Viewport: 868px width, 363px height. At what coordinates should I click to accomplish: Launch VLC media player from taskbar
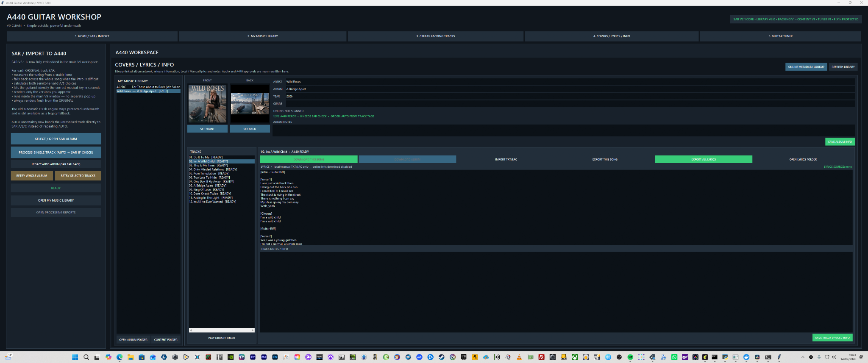click(x=519, y=357)
